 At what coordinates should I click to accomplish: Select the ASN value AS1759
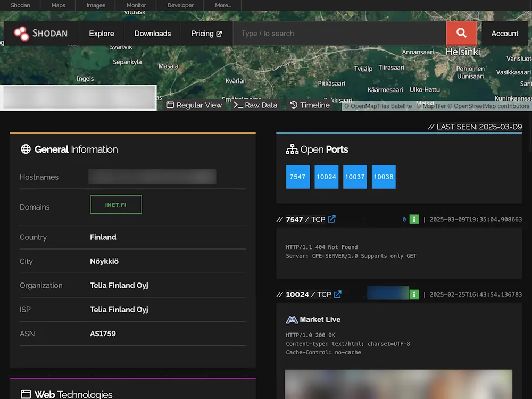103,334
